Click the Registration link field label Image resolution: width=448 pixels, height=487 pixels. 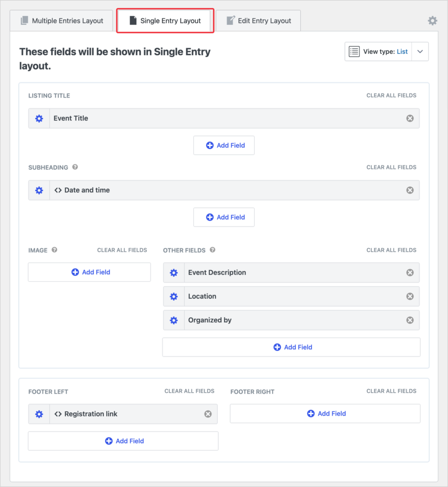(91, 414)
